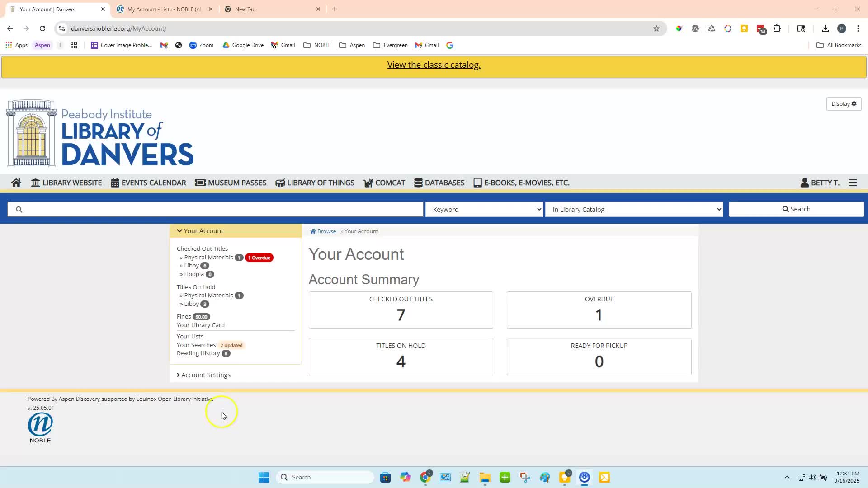The width and height of the screenshot is (868, 488).
Task: Bookmark this page with the star icon
Action: point(656,28)
